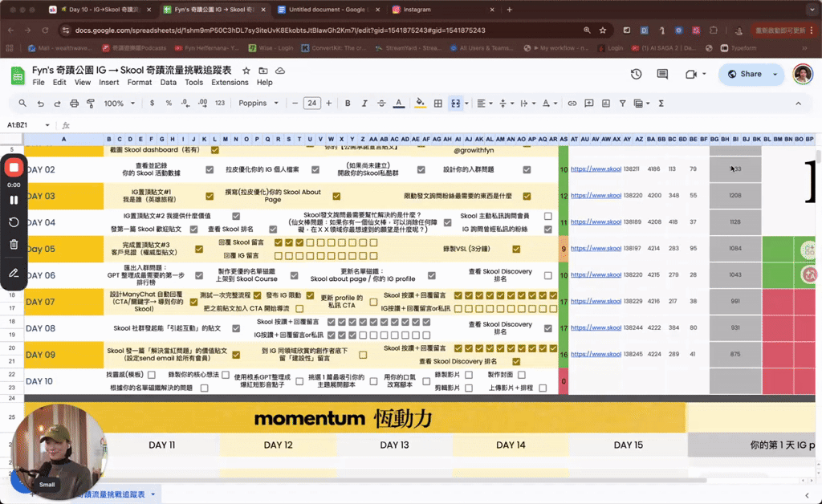This screenshot has height=504, width=822.
Task: Collapse the toolbar with chevron
Action: [x=798, y=104]
